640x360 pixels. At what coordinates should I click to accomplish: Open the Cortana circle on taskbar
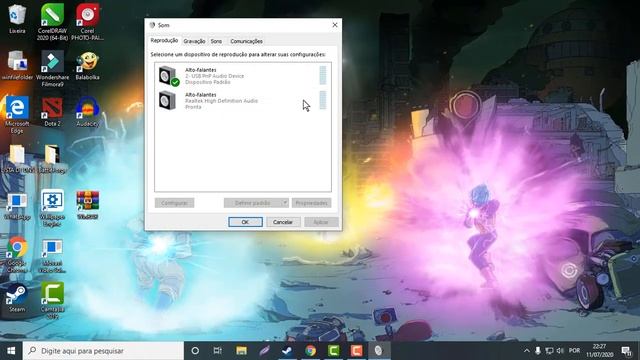[195, 351]
